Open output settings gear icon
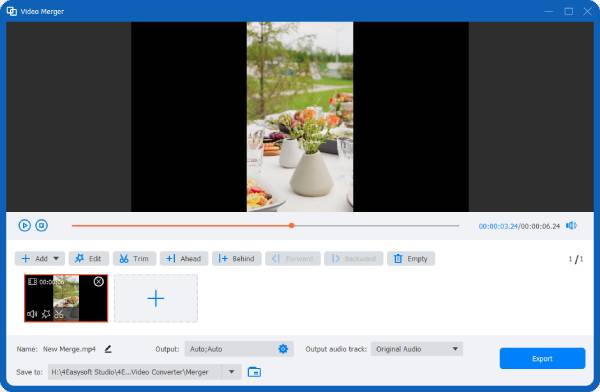 (x=283, y=349)
